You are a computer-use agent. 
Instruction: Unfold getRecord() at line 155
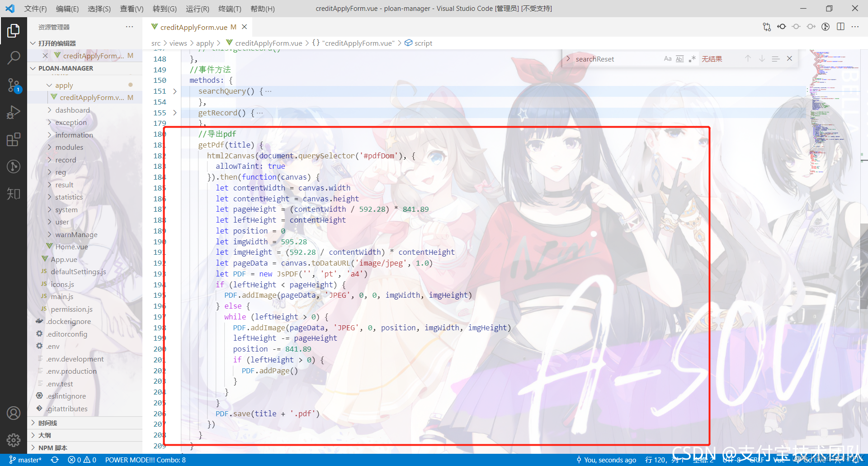coord(175,113)
